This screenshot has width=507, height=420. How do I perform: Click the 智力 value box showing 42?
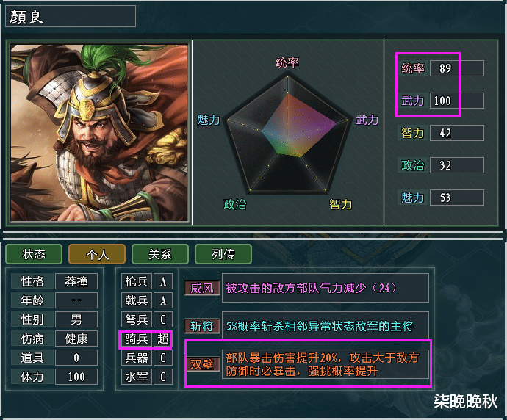[x=457, y=133]
